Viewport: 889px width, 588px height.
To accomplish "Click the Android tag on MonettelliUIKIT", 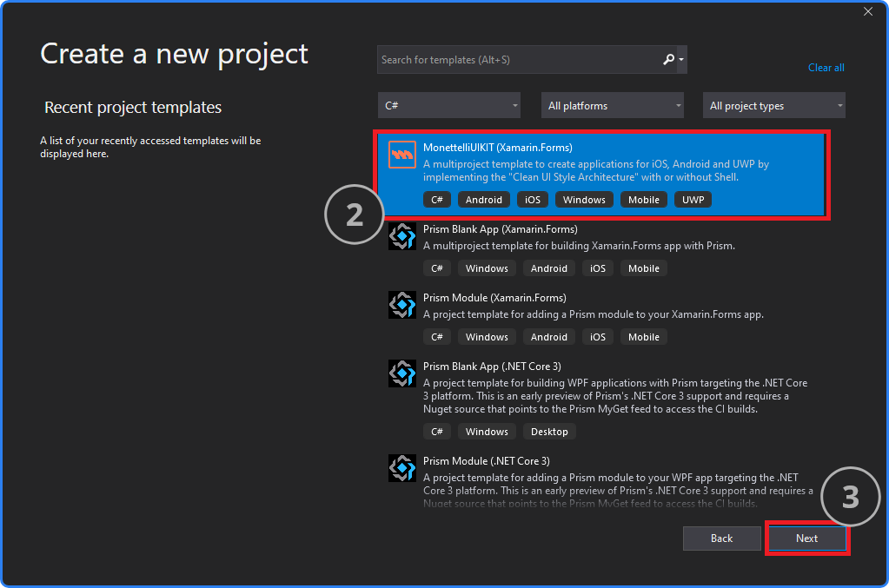I will click(x=484, y=200).
